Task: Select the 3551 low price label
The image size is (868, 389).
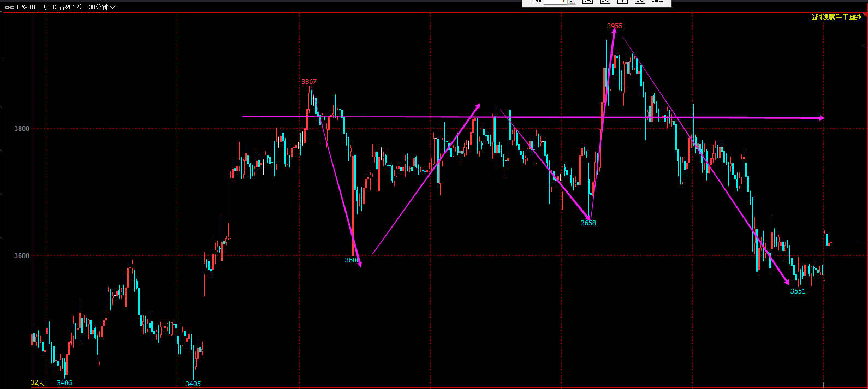Action: [798, 291]
